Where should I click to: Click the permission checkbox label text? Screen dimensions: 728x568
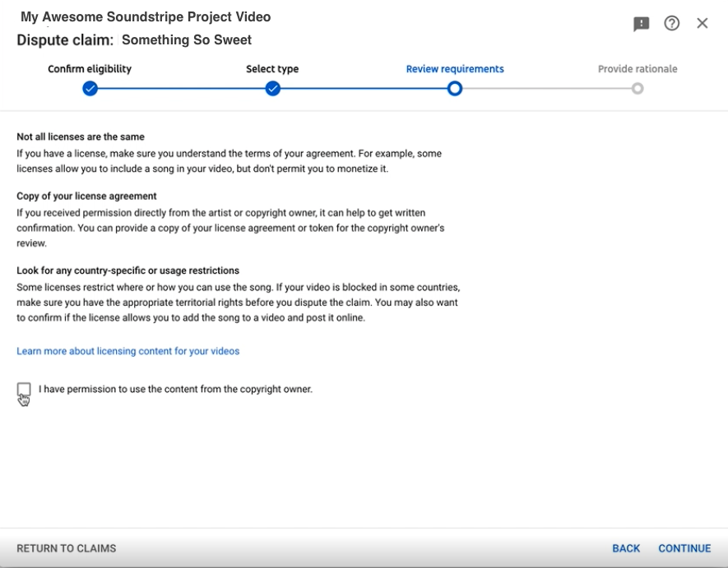coord(175,390)
